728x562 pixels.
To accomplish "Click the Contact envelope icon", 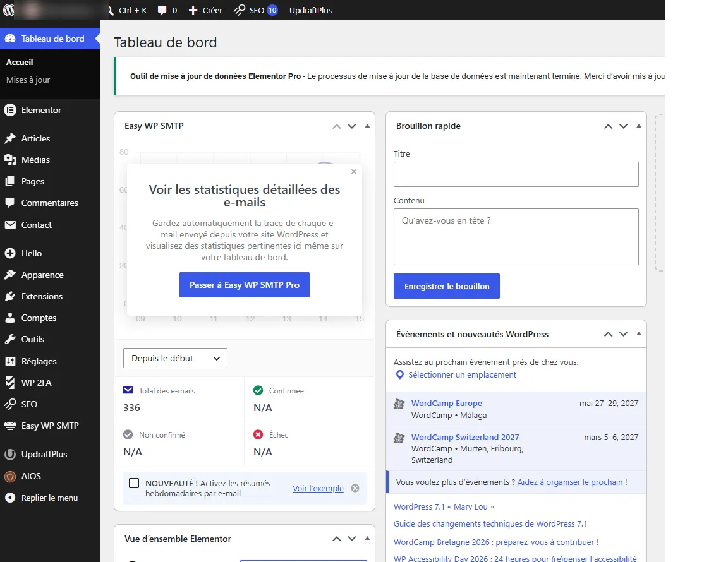I will [9, 225].
